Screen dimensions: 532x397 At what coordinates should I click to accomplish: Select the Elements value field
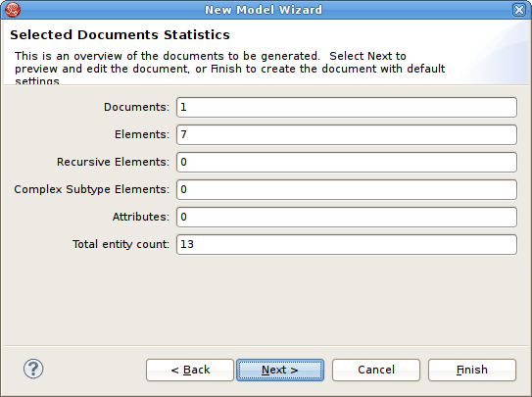347,134
